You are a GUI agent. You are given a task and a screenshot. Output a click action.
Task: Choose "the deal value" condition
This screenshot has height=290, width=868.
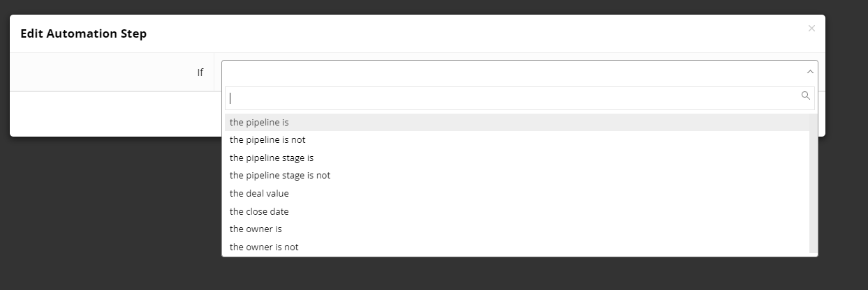[x=259, y=194]
